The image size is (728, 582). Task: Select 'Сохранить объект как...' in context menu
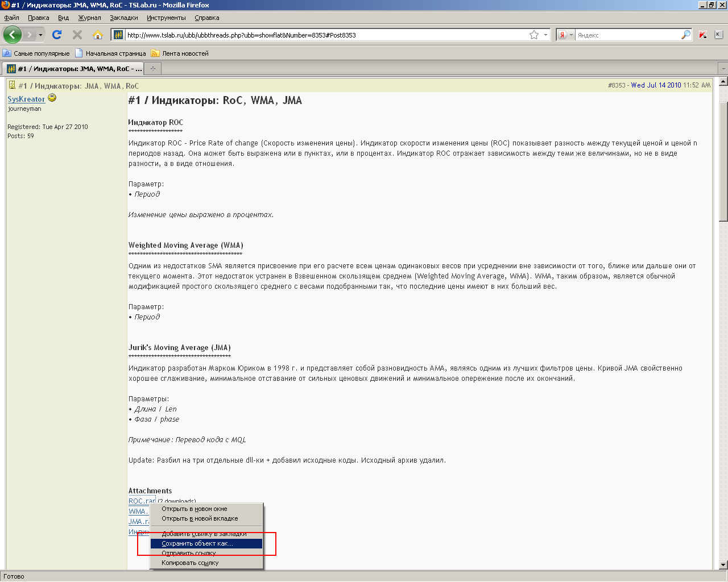(x=206, y=543)
